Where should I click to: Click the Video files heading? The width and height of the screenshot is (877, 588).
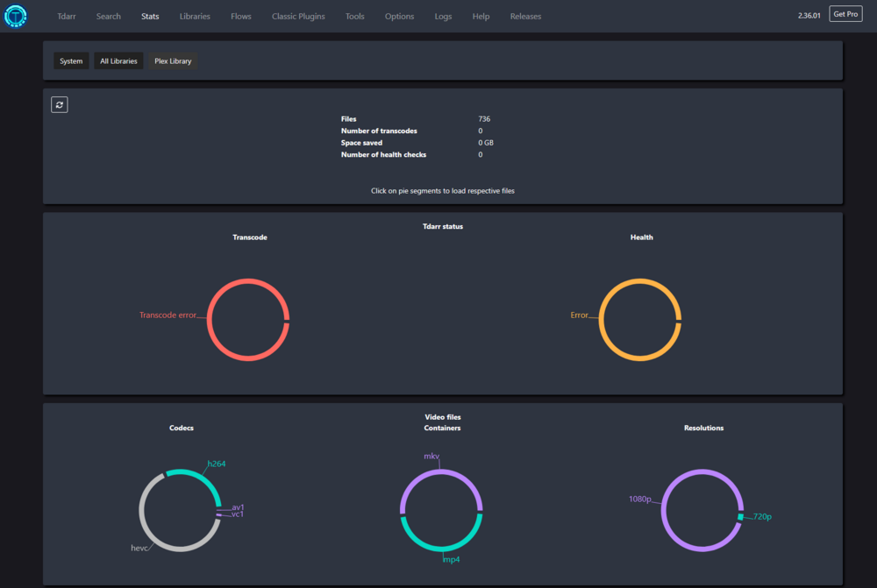pyautogui.click(x=443, y=417)
